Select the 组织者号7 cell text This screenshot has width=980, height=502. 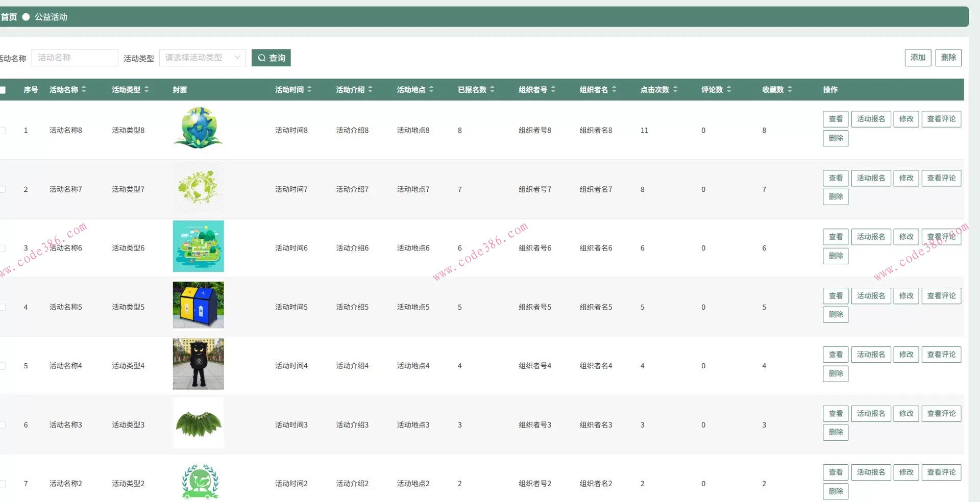(x=535, y=189)
